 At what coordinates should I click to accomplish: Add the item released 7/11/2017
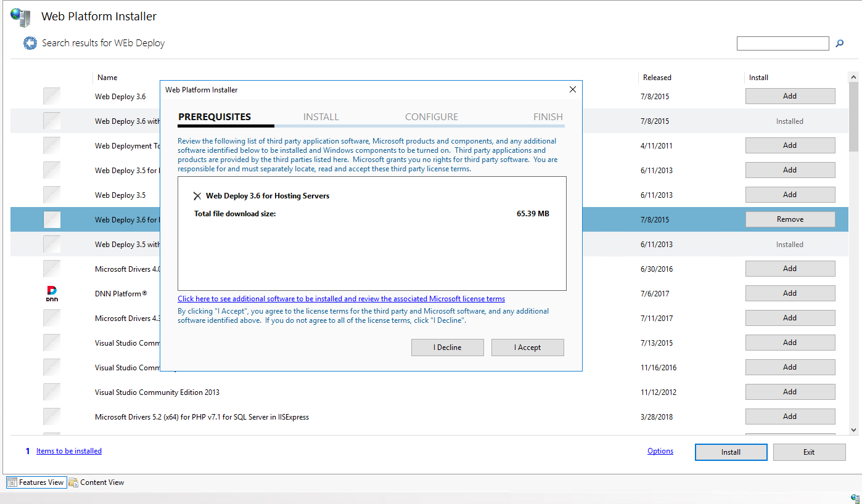point(790,318)
